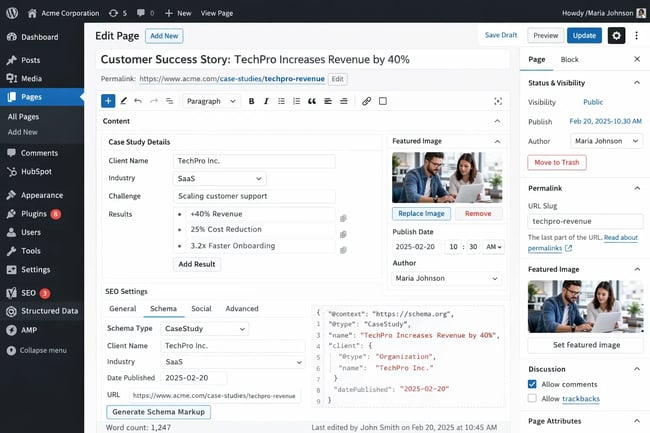
Task: Click Save Draft
Action: click(x=501, y=35)
